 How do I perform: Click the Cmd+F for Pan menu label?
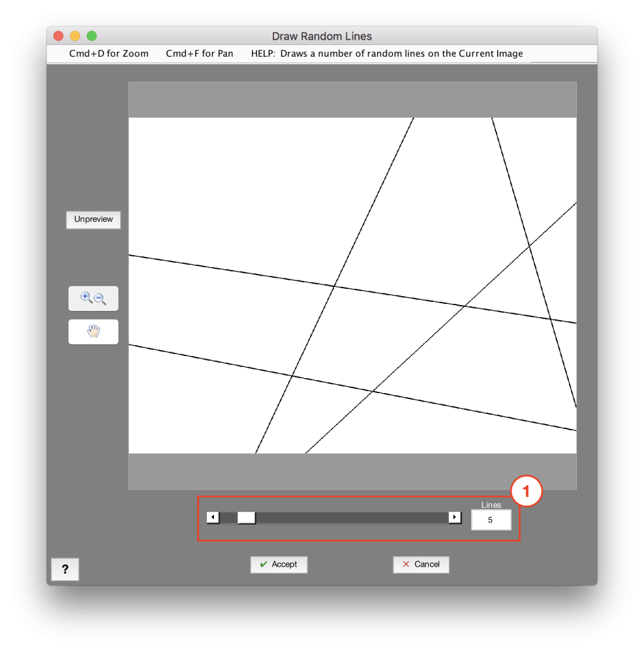[200, 53]
